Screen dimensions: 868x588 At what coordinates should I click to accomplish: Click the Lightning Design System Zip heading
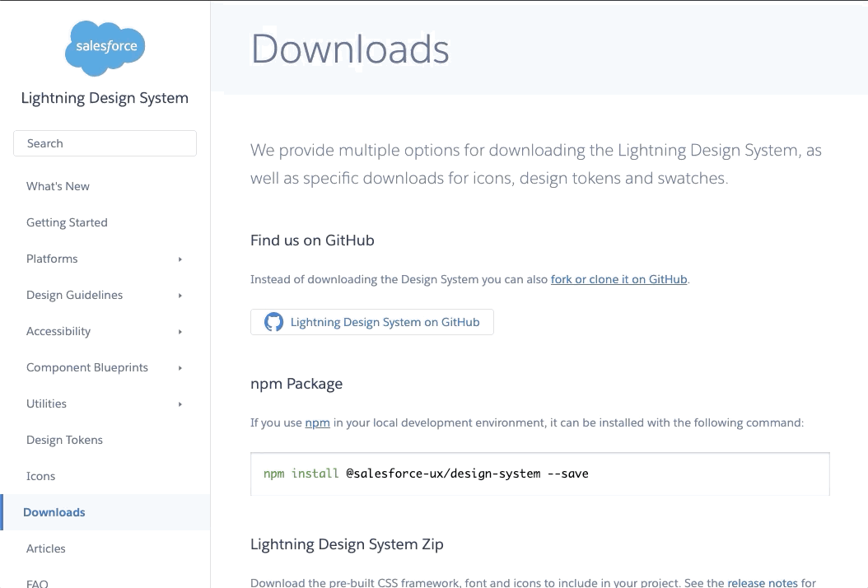347,544
